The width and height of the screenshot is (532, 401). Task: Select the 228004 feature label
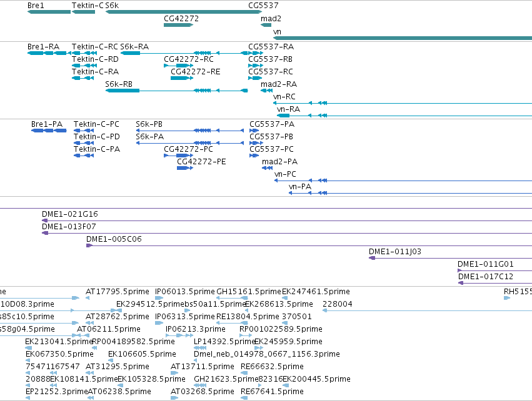[337, 304]
